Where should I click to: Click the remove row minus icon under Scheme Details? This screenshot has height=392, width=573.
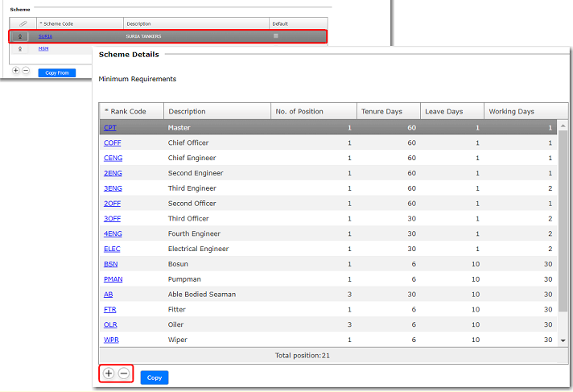point(123,373)
